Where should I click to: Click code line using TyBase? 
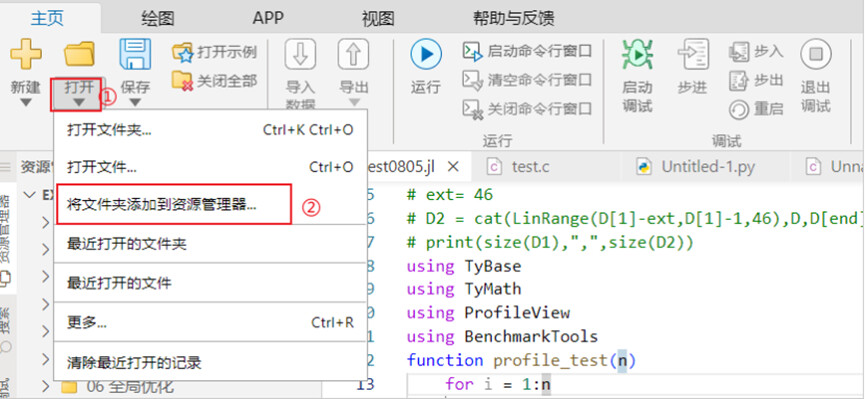coord(464,267)
